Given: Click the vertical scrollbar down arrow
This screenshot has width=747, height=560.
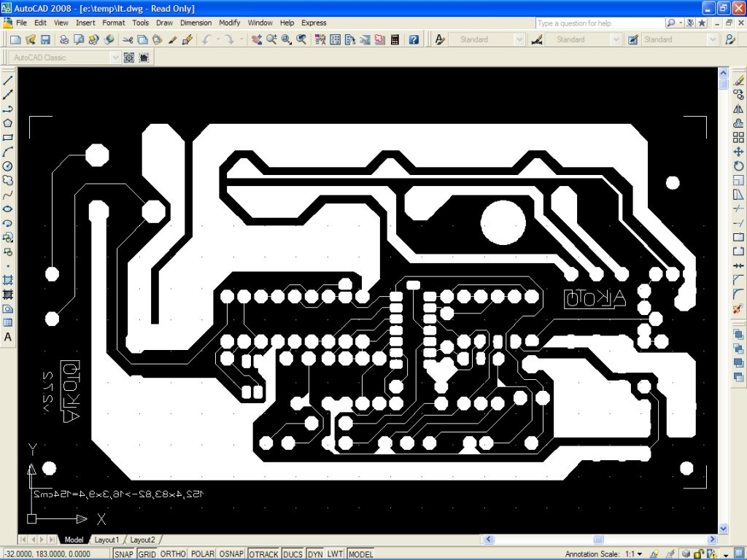Looking at the screenshot, I should tap(723, 529).
